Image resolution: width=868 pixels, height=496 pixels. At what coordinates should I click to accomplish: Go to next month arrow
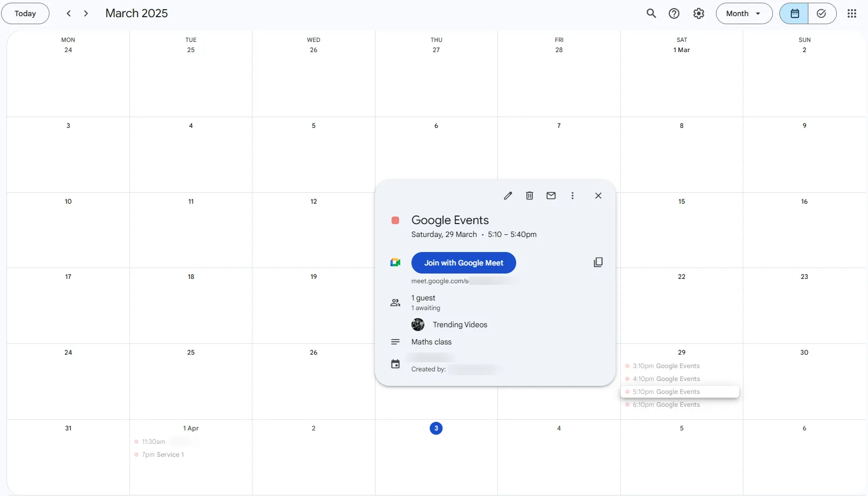[x=86, y=13]
